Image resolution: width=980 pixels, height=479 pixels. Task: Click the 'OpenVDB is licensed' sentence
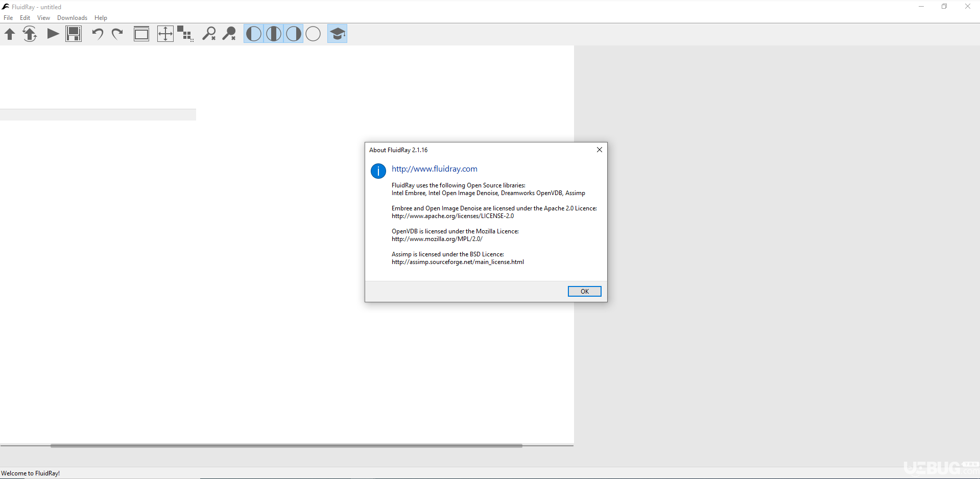tap(455, 231)
